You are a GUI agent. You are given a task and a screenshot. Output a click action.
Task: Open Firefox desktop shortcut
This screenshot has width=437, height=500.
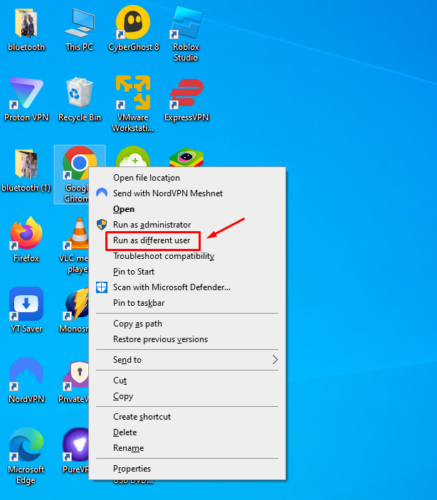[26, 233]
